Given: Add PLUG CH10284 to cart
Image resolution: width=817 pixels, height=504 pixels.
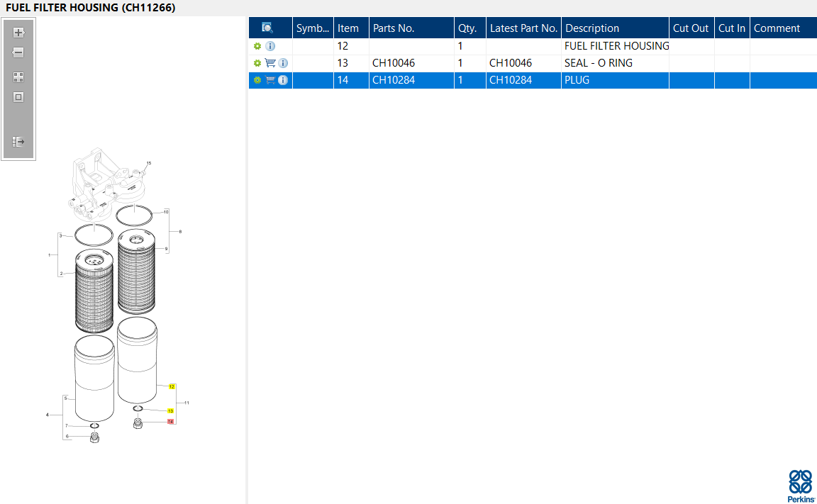Looking at the screenshot, I should pos(270,80).
